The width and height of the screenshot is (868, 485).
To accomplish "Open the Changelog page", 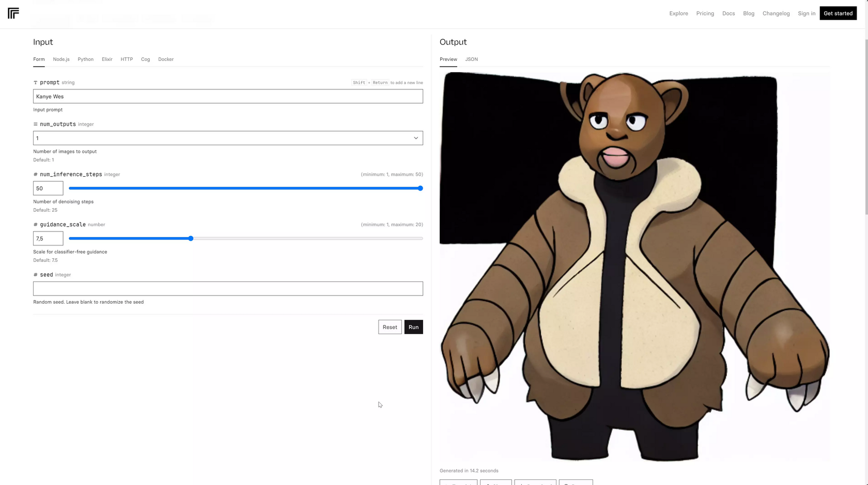I will 776,13.
